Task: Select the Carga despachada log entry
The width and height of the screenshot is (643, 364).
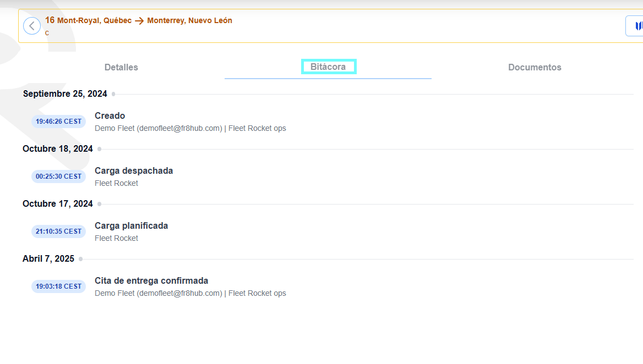Action: [x=134, y=171]
